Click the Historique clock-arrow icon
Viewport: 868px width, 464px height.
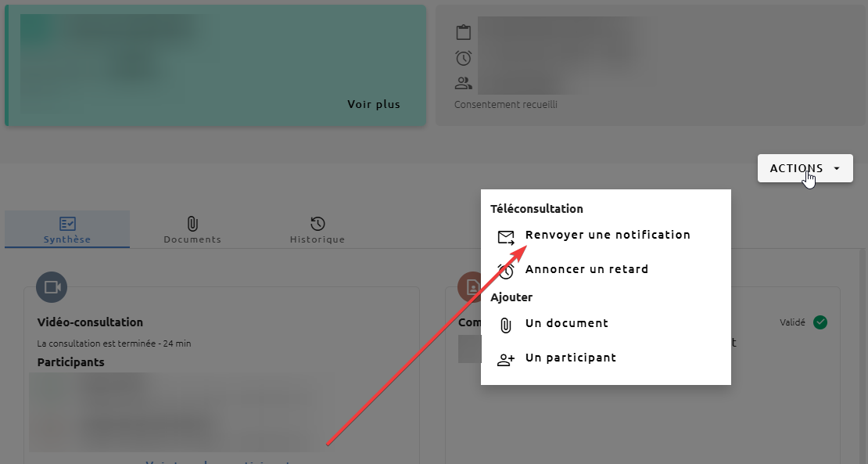point(317,224)
